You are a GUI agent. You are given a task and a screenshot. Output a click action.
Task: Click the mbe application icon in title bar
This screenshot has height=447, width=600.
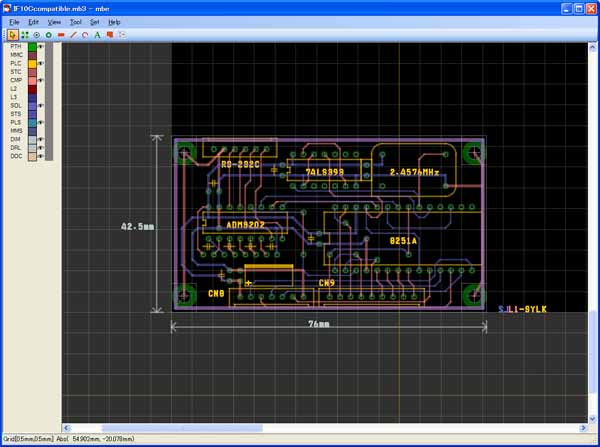click(7, 8)
